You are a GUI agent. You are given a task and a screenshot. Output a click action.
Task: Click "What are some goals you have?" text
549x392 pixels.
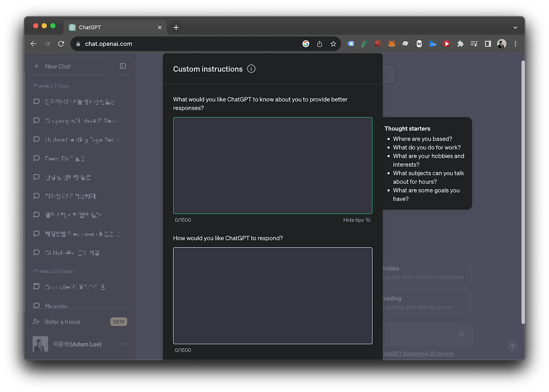[x=426, y=195]
